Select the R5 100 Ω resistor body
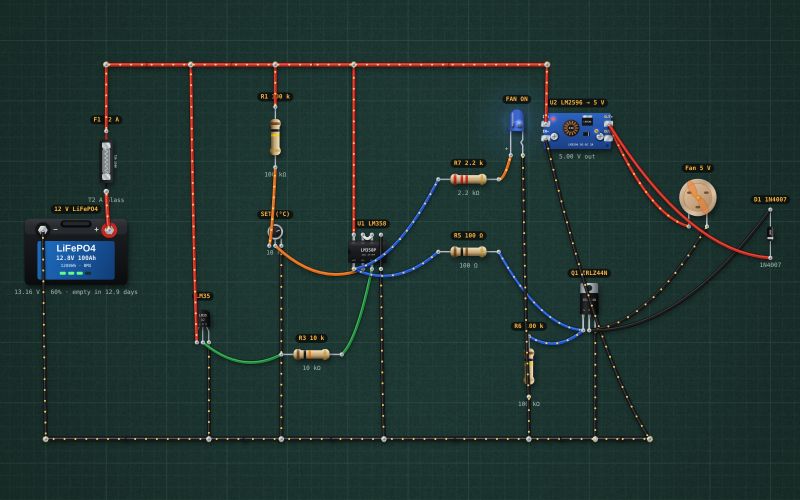 pos(468,252)
